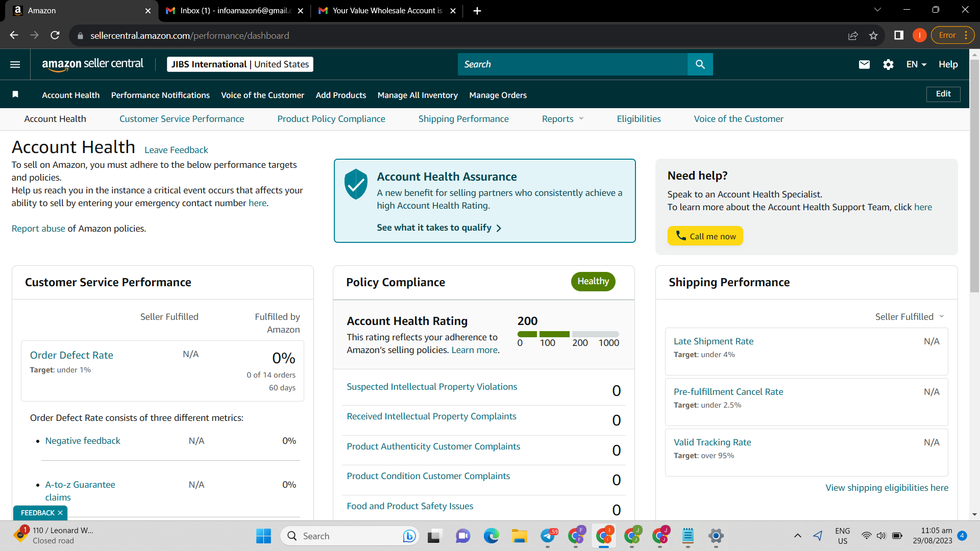Click the bookmark icon in the favorites bar
Screen dimensions: 980x551
point(15,94)
